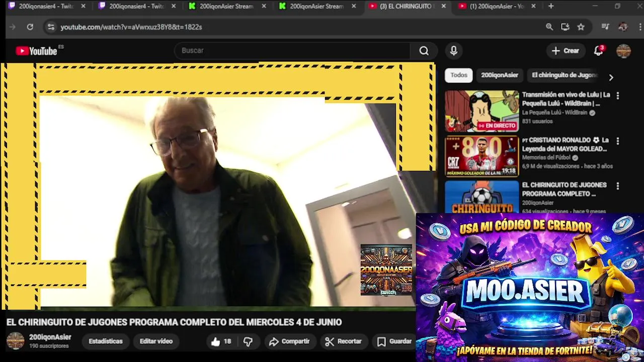Click the Recortar clip button
Image resolution: width=644 pixels, height=362 pixels.
(x=344, y=341)
